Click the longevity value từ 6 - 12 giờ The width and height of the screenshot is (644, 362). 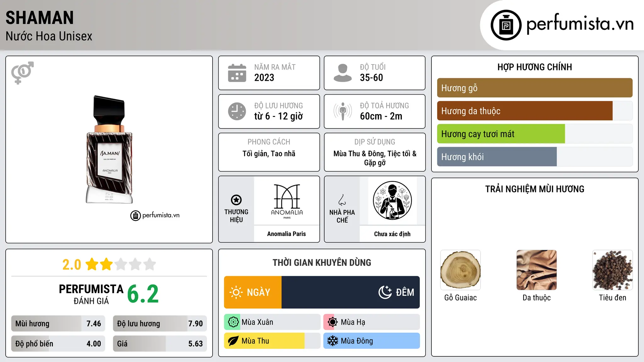pos(279,116)
